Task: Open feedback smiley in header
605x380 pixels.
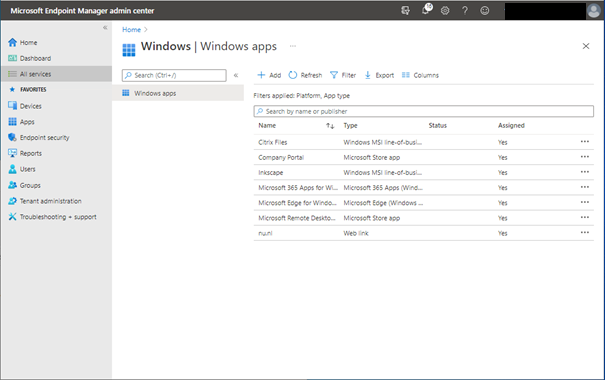Action: click(485, 10)
